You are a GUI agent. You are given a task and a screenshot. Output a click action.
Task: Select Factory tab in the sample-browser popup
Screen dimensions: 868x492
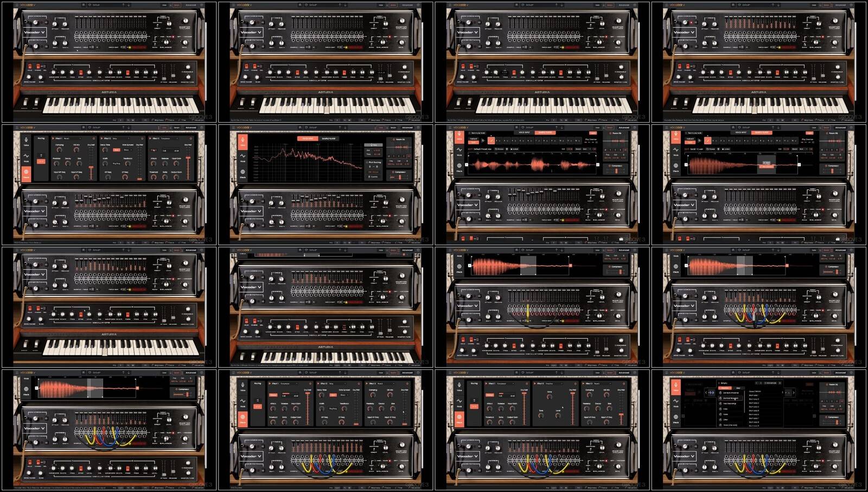[x=724, y=388]
